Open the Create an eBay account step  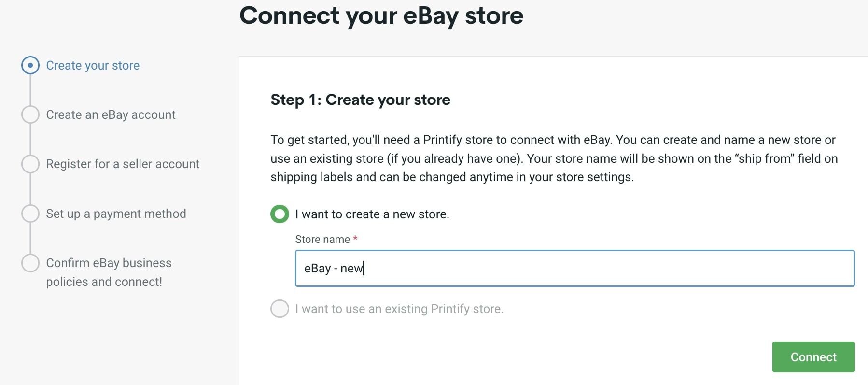click(111, 114)
